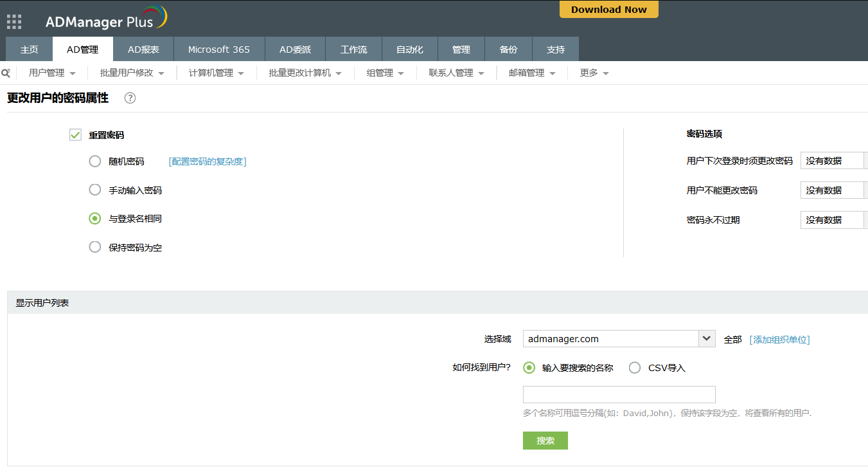Click the 添加组织单位 link
Viewport: 868px width, 474px height.
coord(779,340)
